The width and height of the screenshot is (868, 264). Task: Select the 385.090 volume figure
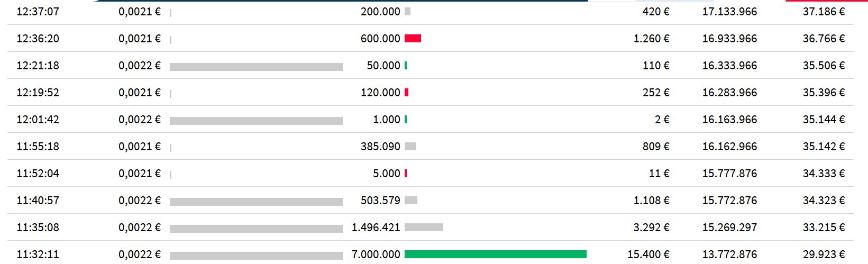pyautogui.click(x=380, y=147)
